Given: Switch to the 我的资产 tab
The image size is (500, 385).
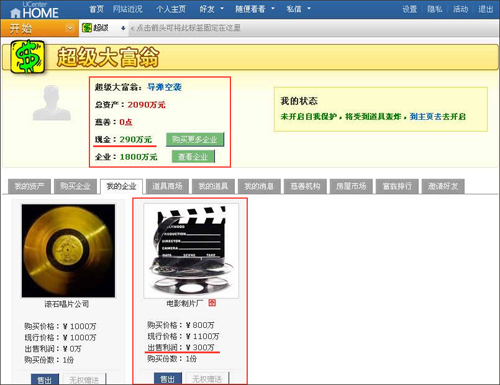Looking at the screenshot, I should [29, 186].
